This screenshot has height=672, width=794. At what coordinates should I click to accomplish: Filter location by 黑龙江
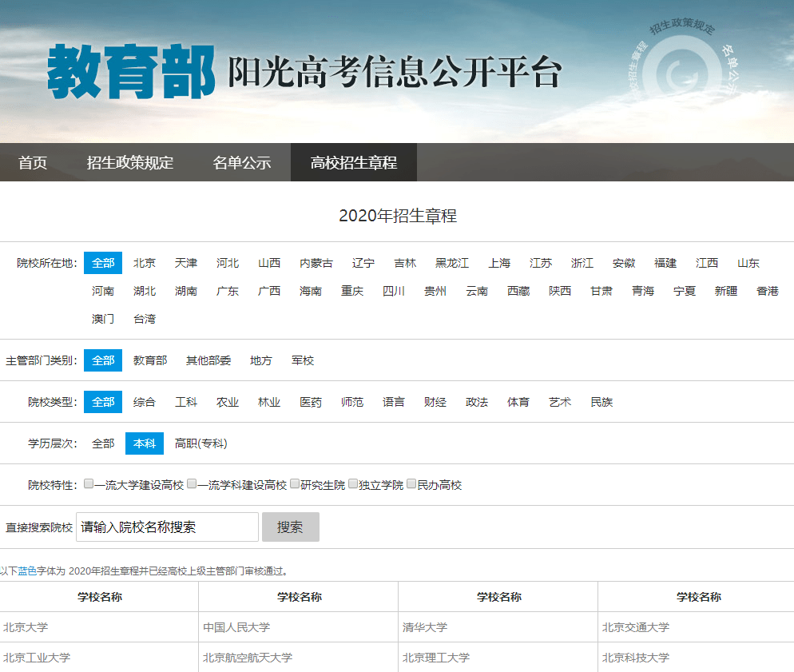pos(451,263)
